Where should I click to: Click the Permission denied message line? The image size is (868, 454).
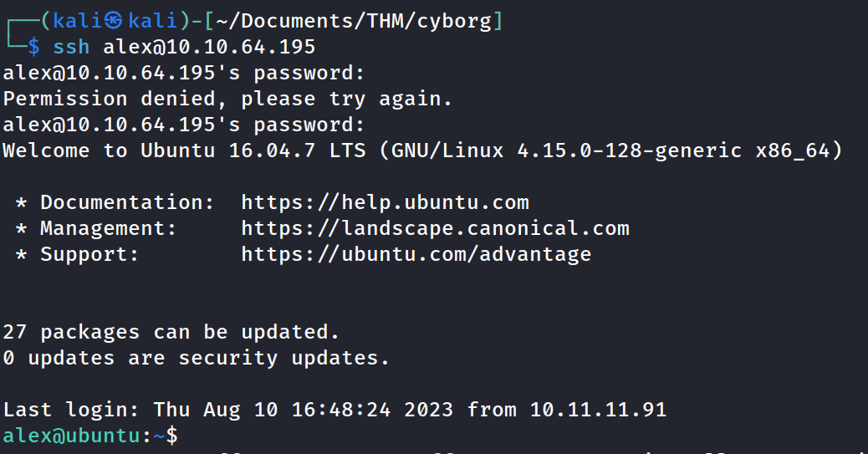(x=227, y=99)
